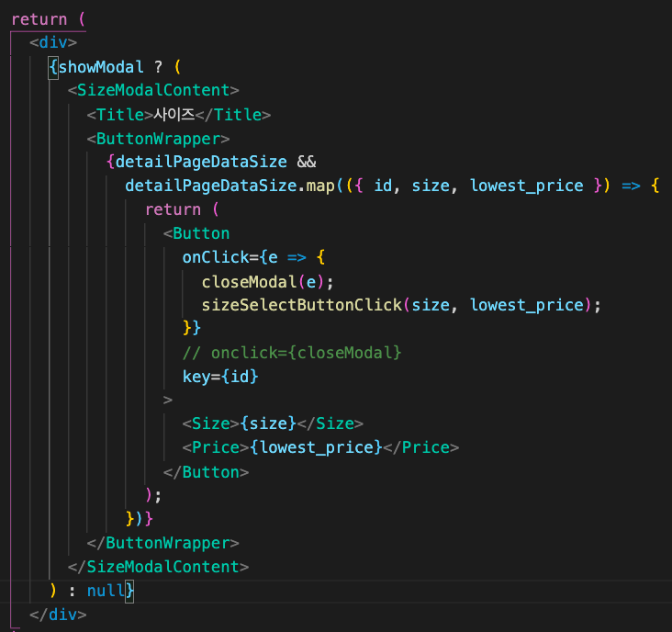The height and width of the screenshot is (632, 672).
Task: Click the showModal variable name
Action: pyautogui.click(x=101, y=67)
